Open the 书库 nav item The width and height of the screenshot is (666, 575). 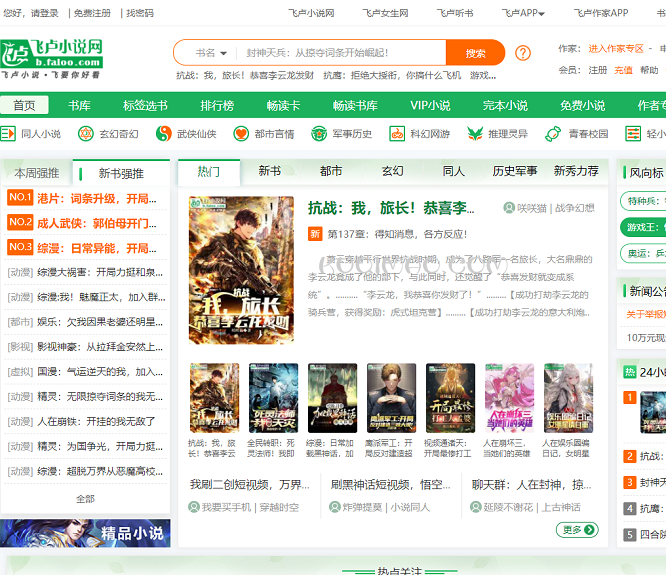(79, 105)
